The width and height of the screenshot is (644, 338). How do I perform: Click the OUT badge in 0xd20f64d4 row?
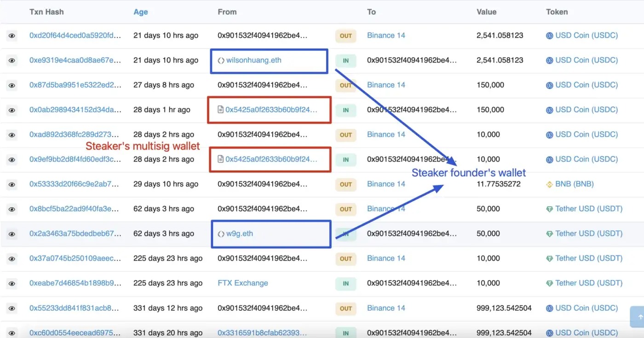(x=346, y=35)
